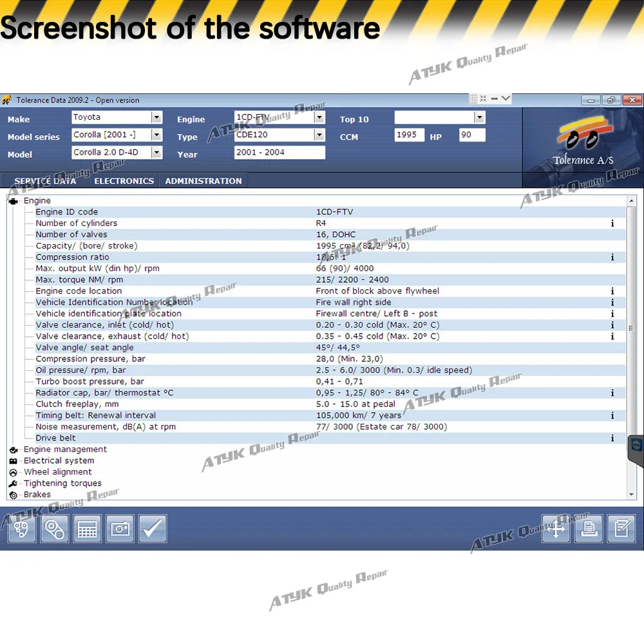Click the scrollbar up arrow
644x644 pixels.
point(631,201)
